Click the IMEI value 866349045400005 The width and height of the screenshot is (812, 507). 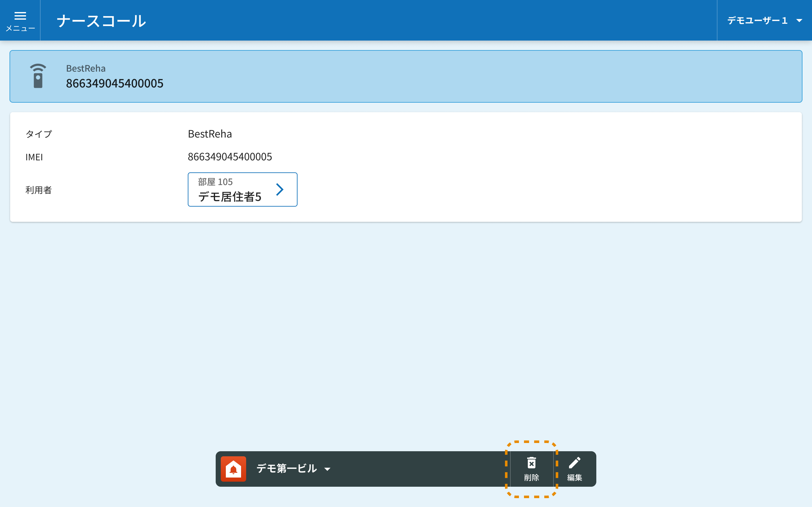(x=230, y=157)
